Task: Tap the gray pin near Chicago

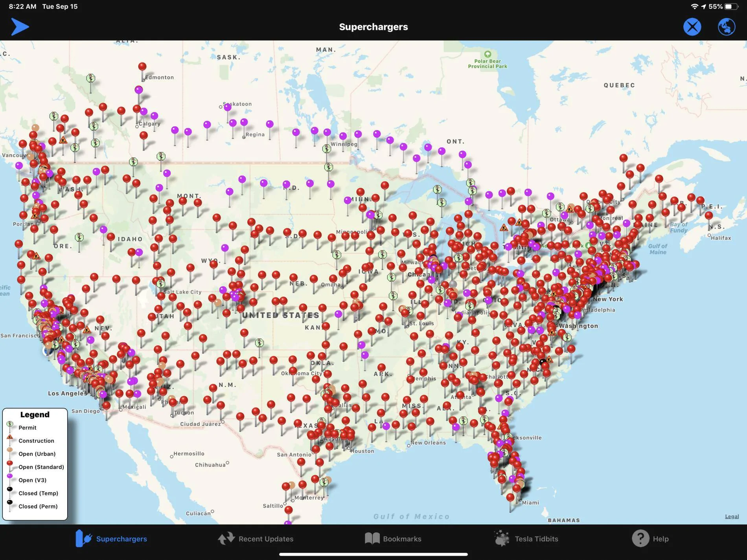Action: point(453,284)
